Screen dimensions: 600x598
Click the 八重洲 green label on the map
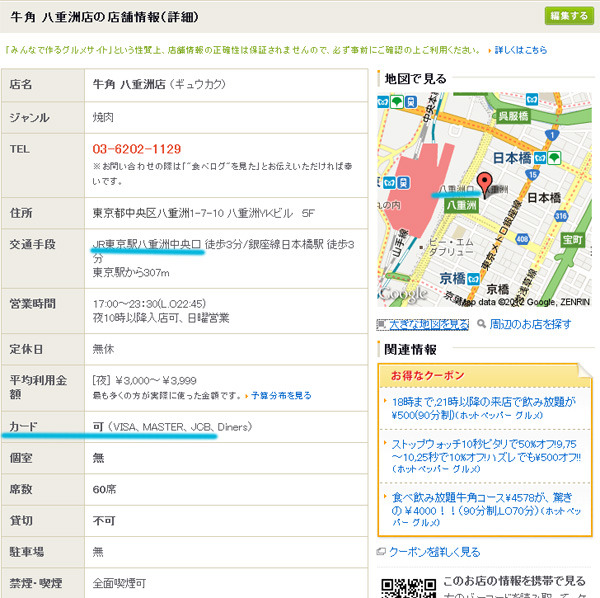(x=458, y=204)
